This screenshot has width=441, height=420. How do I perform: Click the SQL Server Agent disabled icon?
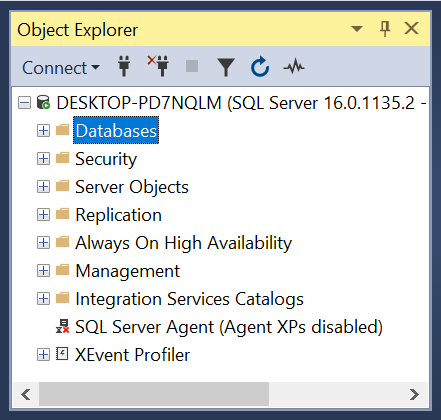[x=63, y=326]
